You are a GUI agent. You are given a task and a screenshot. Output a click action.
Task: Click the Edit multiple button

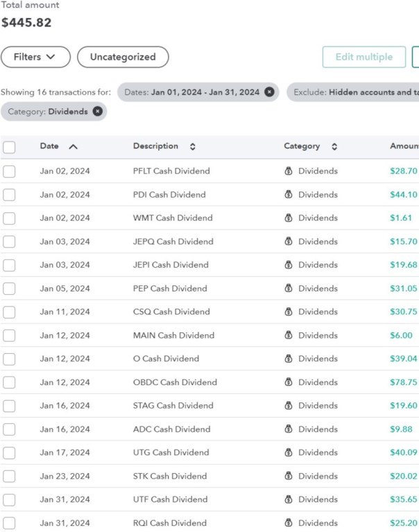364,57
